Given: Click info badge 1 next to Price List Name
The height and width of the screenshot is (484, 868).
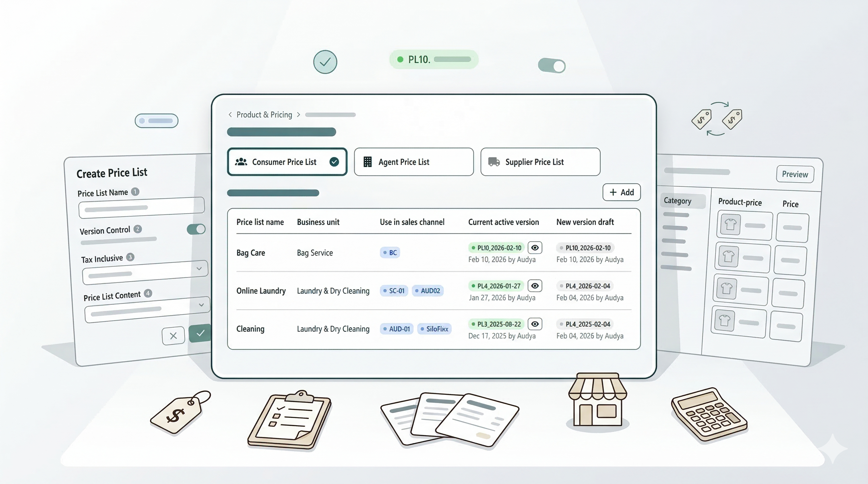Looking at the screenshot, I should click(x=135, y=192).
